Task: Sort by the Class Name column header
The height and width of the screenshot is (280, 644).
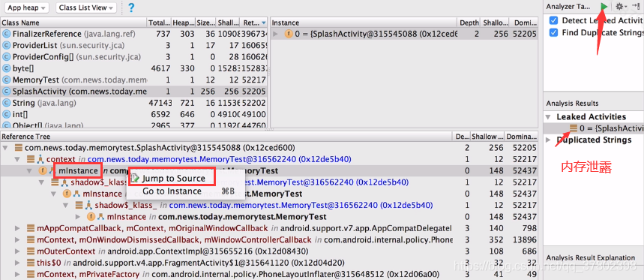Action: click(73, 23)
